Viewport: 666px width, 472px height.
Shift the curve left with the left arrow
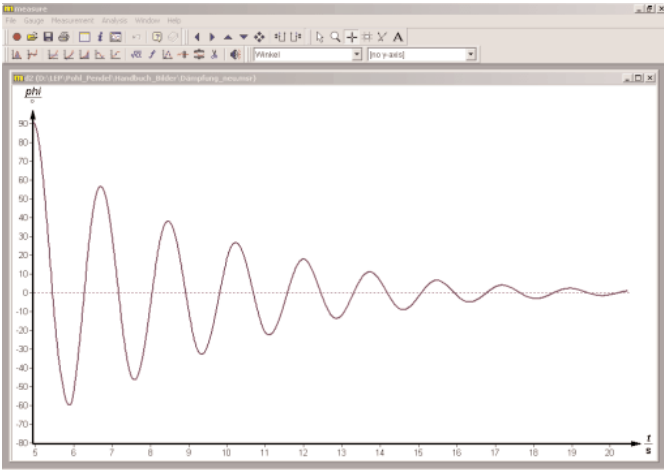pyautogui.click(x=197, y=37)
